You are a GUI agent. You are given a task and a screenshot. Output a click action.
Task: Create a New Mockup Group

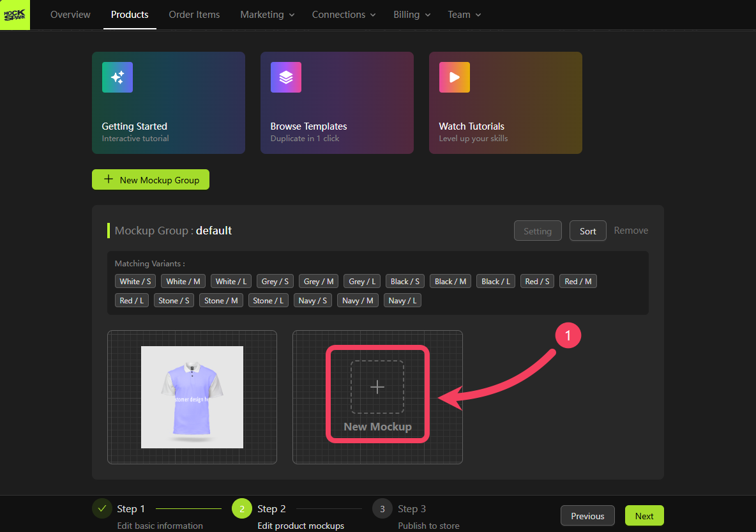pyautogui.click(x=151, y=179)
